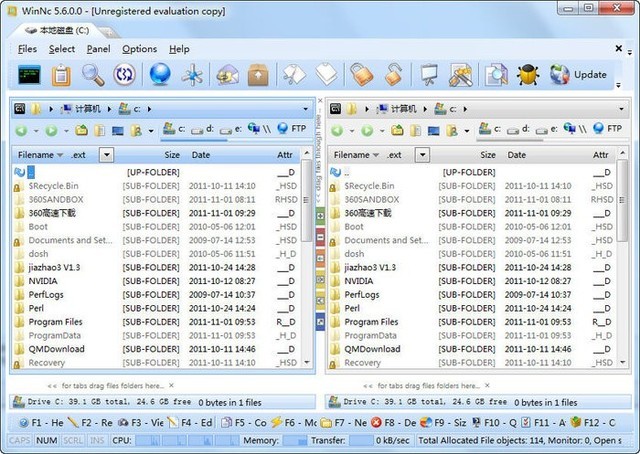The height and width of the screenshot is (454, 640).
Task: Click the network star toolbar icon
Action: tap(192, 75)
